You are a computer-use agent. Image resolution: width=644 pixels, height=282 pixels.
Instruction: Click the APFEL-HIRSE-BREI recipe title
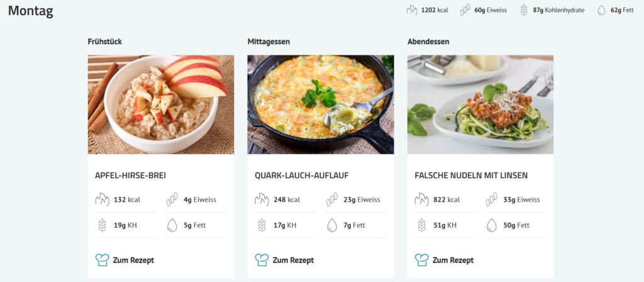click(130, 176)
